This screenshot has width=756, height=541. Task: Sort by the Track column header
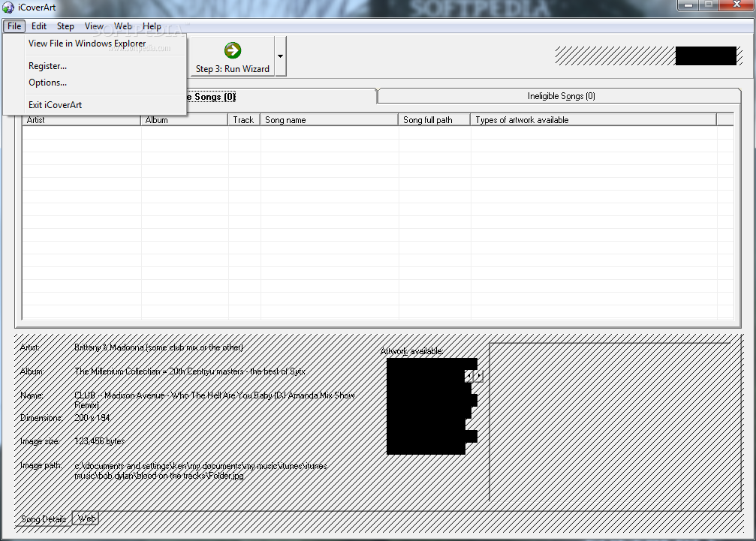(244, 120)
